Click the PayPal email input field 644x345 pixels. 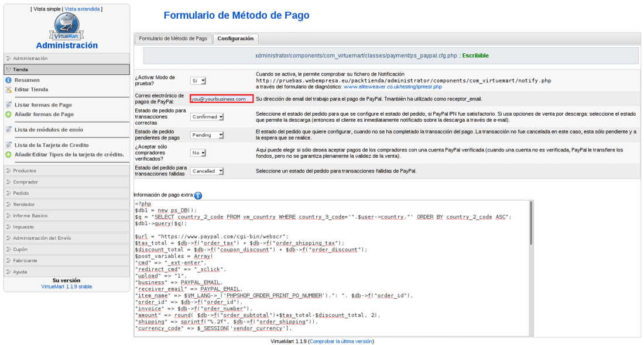pos(221,99)
